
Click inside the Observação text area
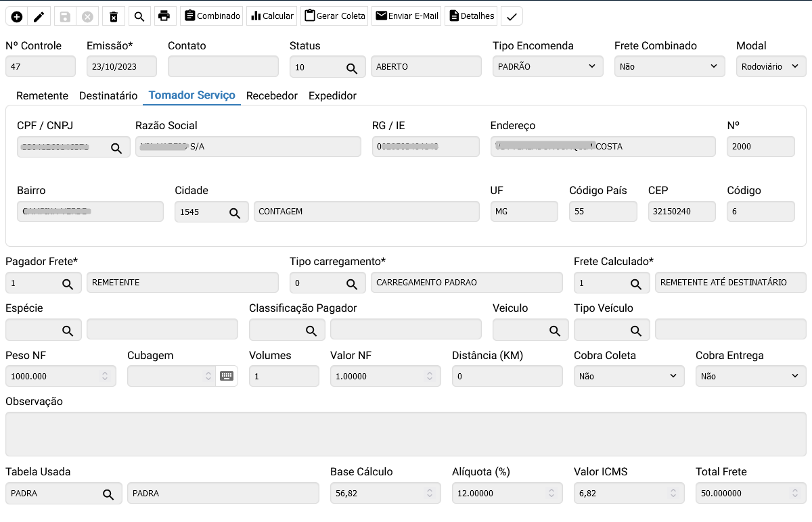point(405,434)
